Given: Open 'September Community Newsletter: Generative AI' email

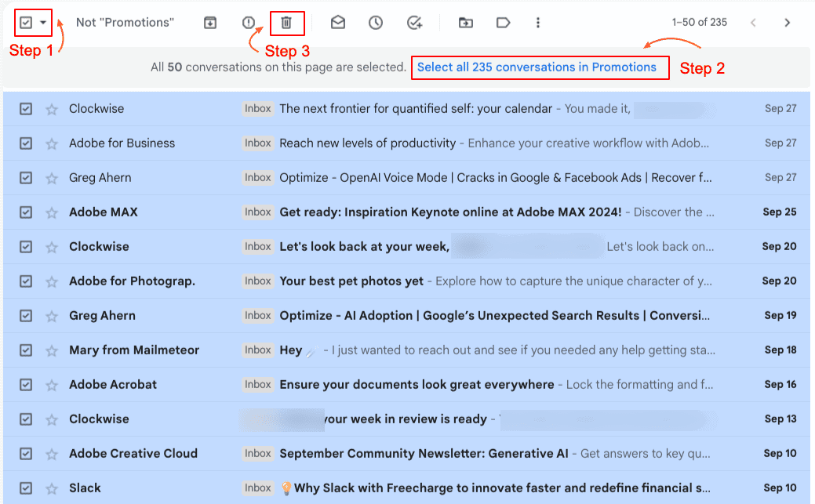Looking at the screenshot, I should [x=424, y=454].
